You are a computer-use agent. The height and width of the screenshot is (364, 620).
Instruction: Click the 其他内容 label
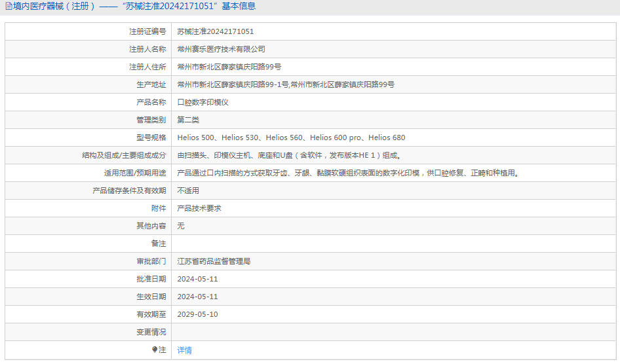[151, 227]
